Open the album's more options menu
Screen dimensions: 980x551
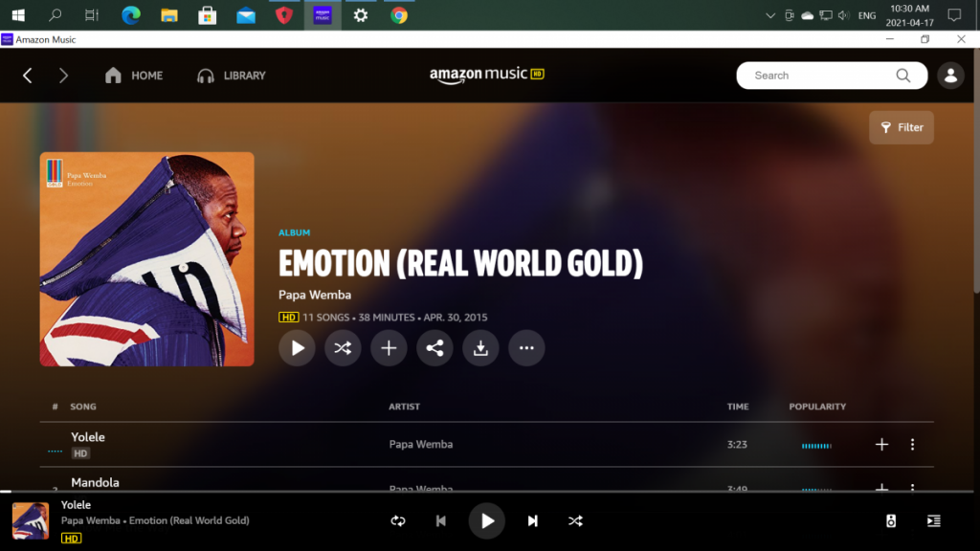pyautogui.click(x=526, y=348)
